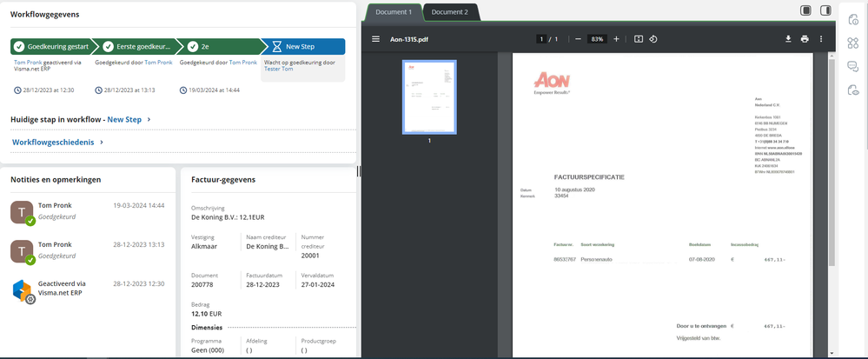This screenshot has height=359, width=868.
Task: Expand Huidige stap in workflow New Step chevron
Action: click(149, 120)
